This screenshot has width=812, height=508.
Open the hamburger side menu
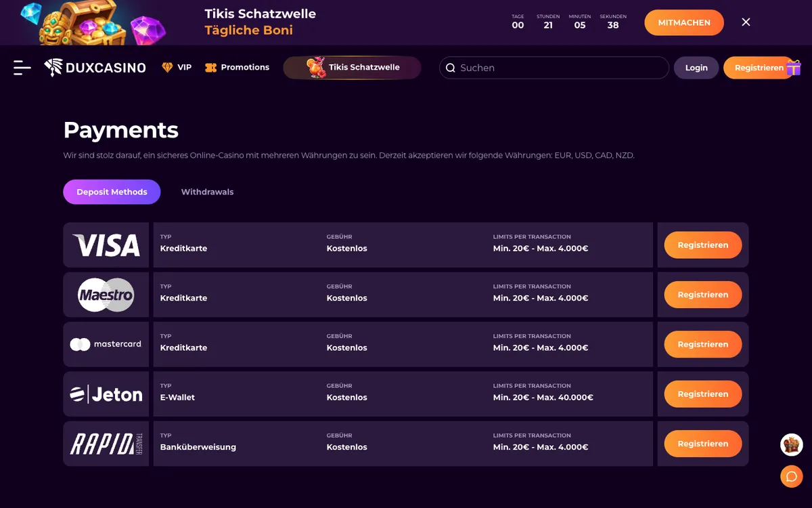click(22, 67)
